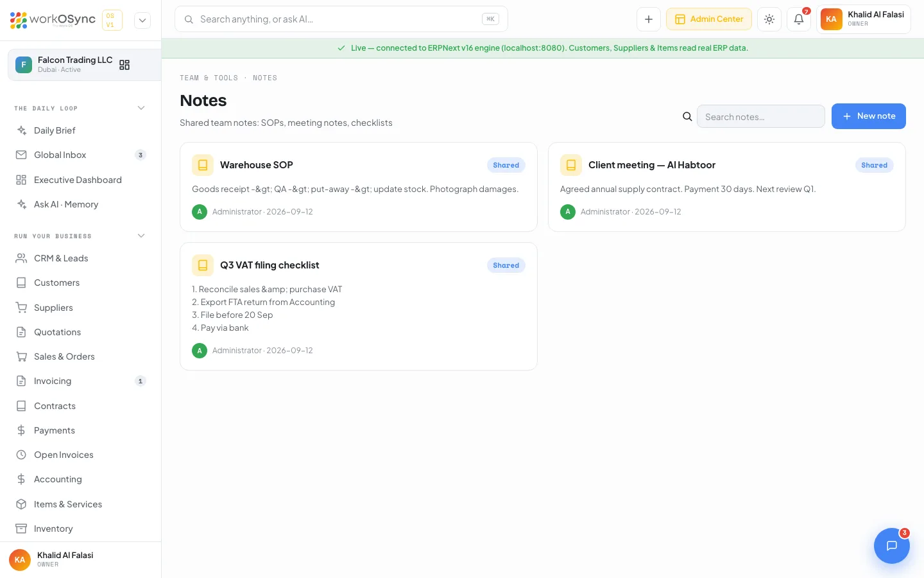Open Sales & Orders
The image size is (924, 578).
pyautogui.click(x=81, y=356)
